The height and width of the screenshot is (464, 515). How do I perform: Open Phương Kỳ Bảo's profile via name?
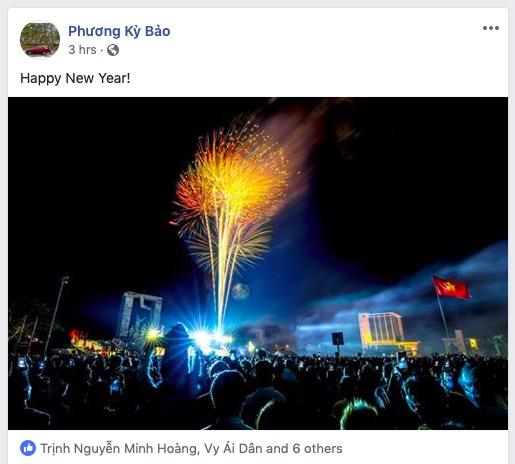click(x=119, y=31)
